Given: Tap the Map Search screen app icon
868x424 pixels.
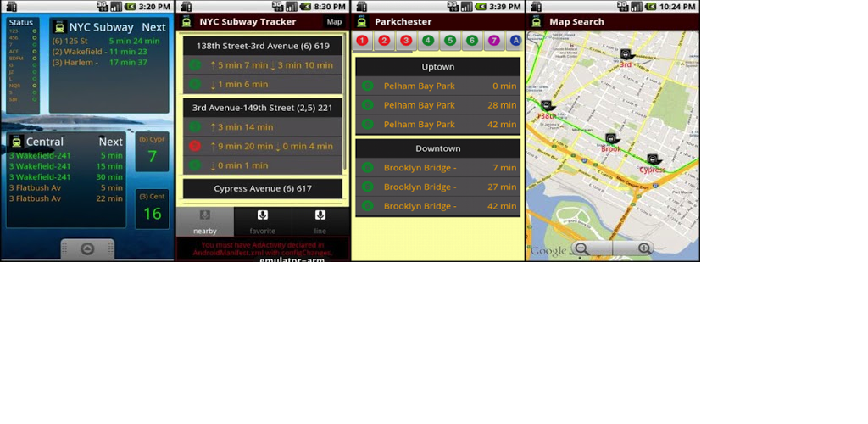Looking at the screenshot, I should 537,22.
